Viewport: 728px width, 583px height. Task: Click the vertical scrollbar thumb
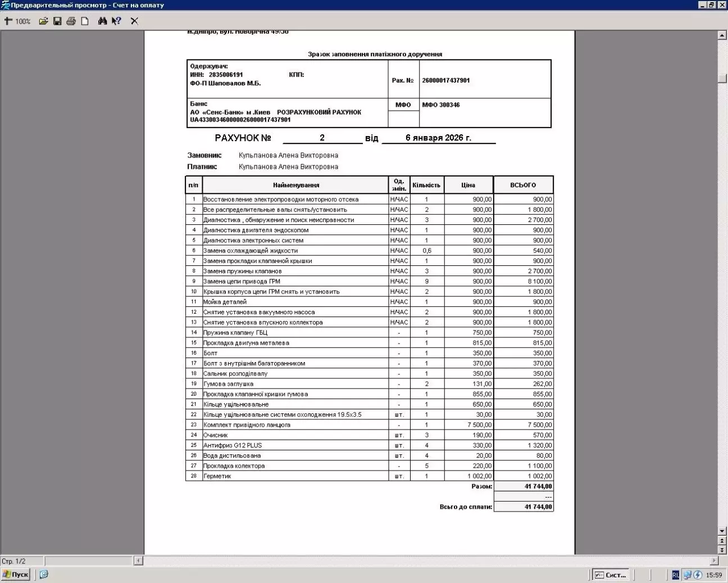(722, 78)
